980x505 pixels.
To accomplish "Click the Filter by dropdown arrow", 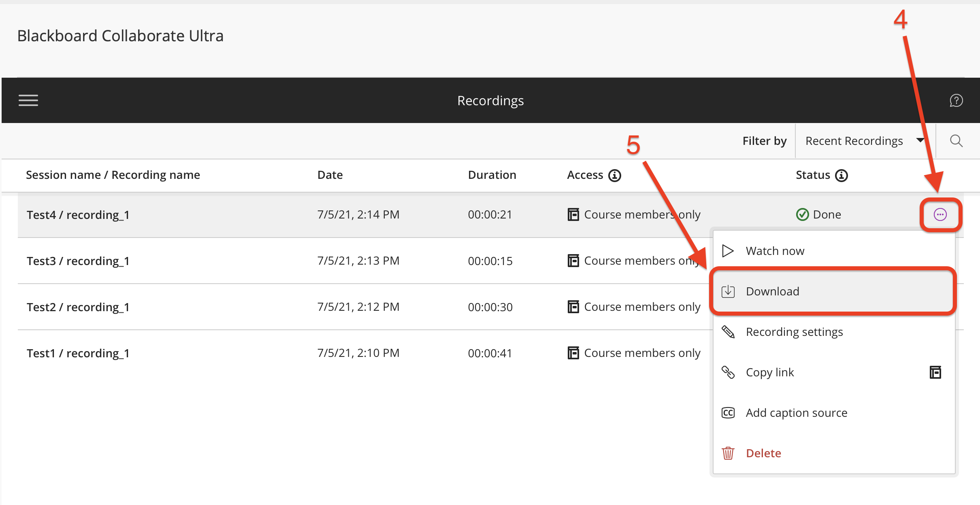I will (920, 140).
